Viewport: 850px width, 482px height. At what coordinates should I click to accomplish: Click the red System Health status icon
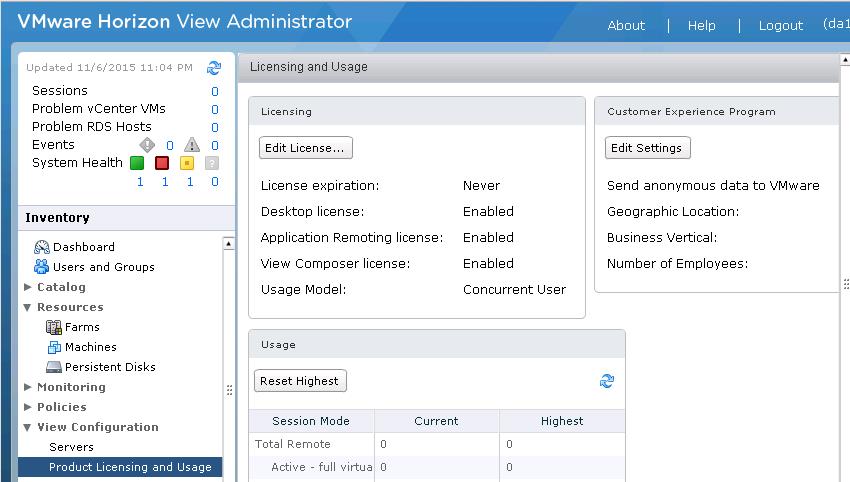pos(162,163)
